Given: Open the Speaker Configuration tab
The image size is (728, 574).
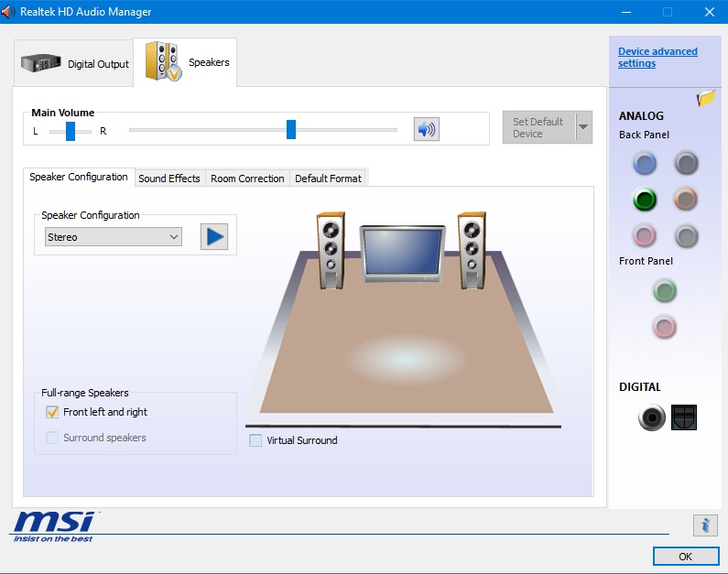Looking at the screenshot, I should click(79, 177).
